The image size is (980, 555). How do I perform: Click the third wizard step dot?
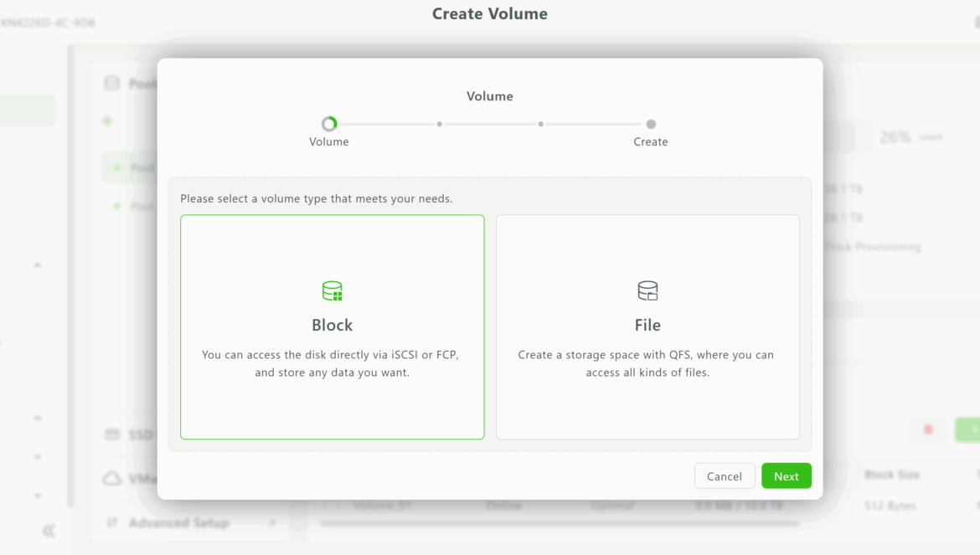pos(541,124)
